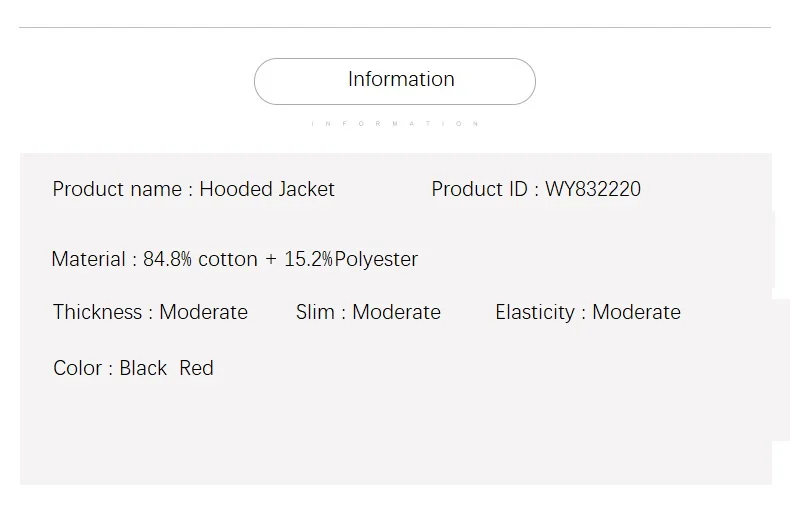Click the WY832220 ID code

coord(593,189)
